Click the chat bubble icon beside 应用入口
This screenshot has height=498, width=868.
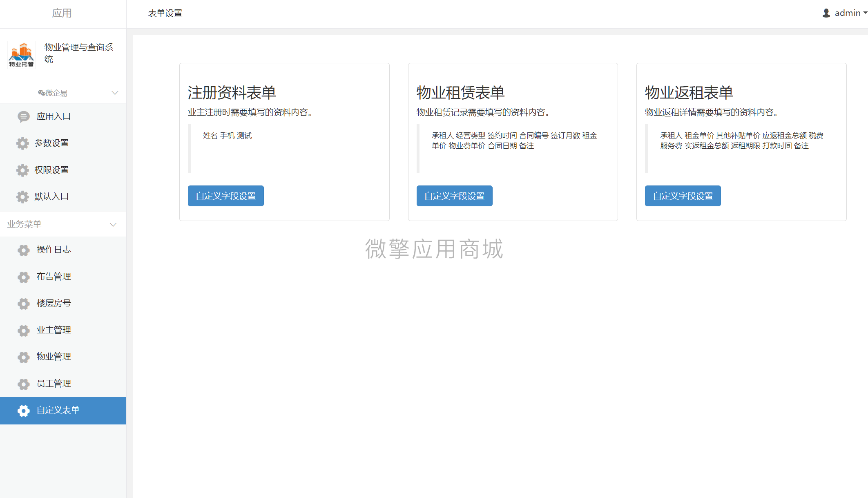23,117
